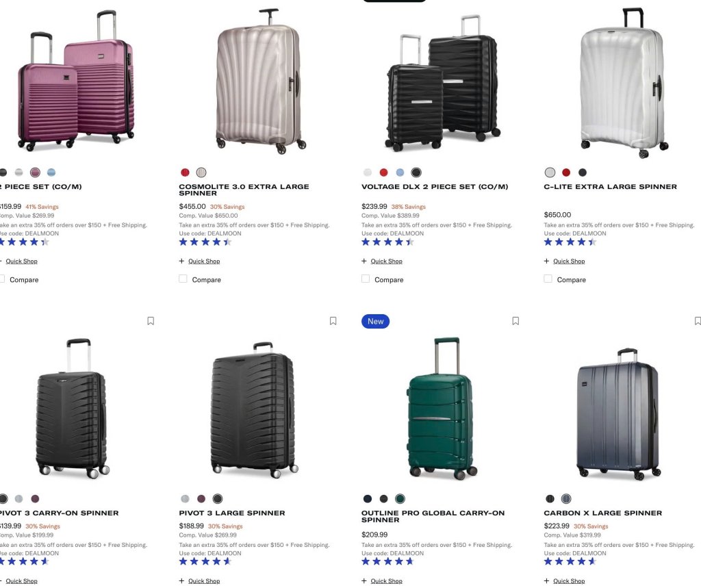Viewport: 701px width, 588px height.
Task: Click plus icon beside Voltage DLX Quick Shop
Action: tap(364, 261)
